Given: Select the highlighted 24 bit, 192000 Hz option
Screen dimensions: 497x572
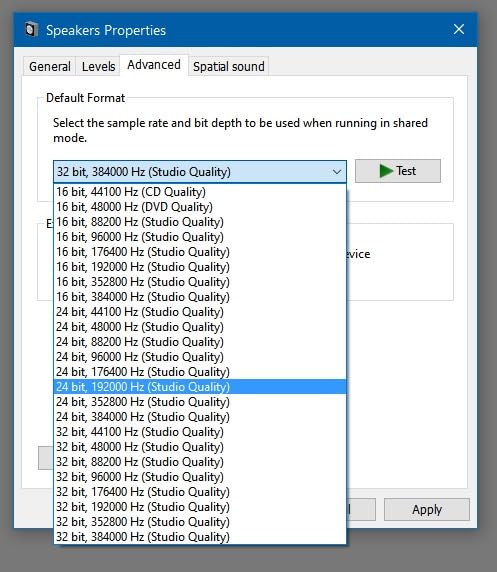Looking at the screenshot, I should [x=200, y=387].
